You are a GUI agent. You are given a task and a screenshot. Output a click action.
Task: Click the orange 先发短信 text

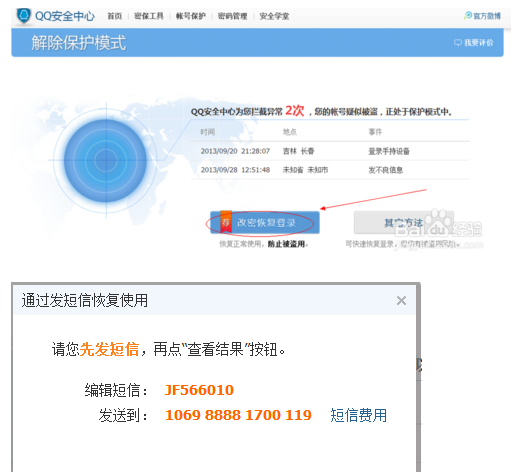109,349
